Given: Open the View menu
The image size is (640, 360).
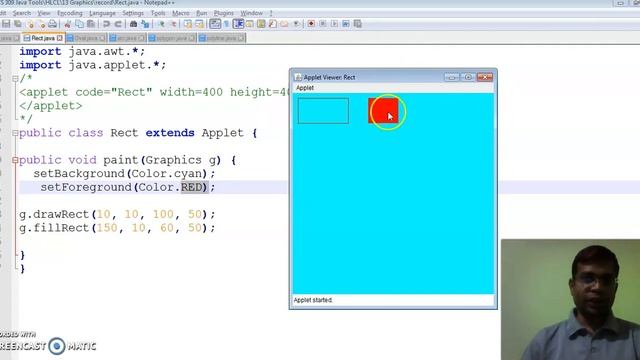Looking at the screenshot, I should pos(44,13).
